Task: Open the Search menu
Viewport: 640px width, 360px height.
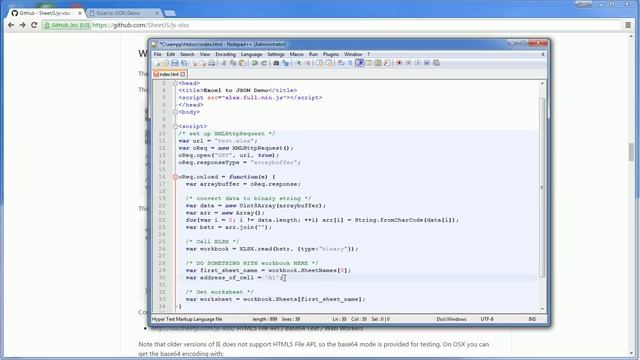Action: point(187,54)
